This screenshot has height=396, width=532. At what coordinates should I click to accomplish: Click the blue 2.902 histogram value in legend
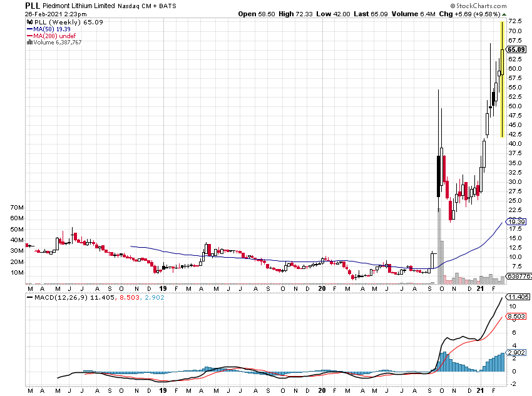coord(155,297)
